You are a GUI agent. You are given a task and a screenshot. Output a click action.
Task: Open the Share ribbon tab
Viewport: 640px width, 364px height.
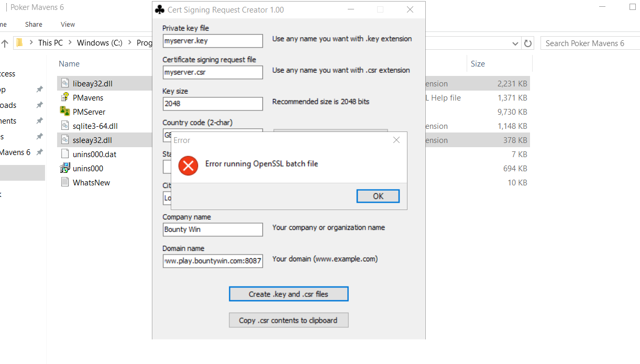34,24
